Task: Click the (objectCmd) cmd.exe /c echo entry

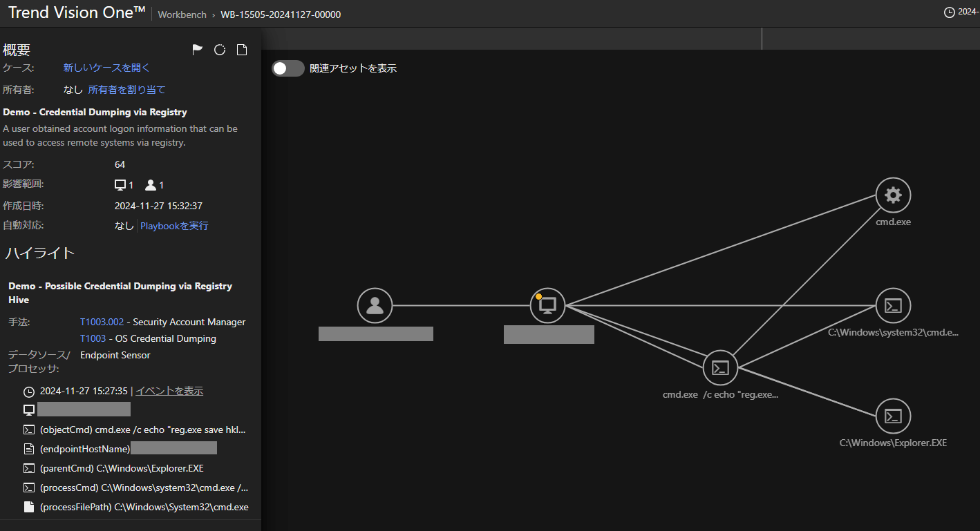Action: (x=142, y=429)
